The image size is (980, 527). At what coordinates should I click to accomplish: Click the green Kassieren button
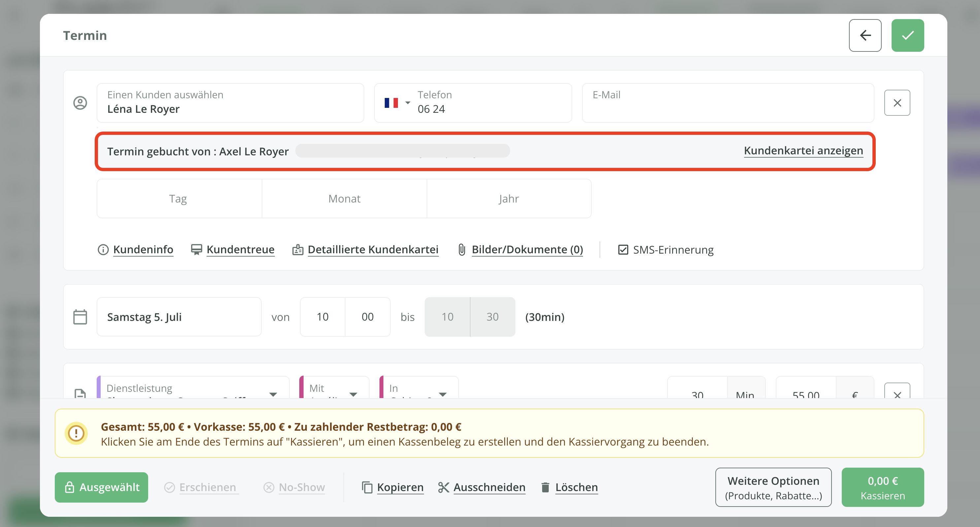tap(882, 487)
